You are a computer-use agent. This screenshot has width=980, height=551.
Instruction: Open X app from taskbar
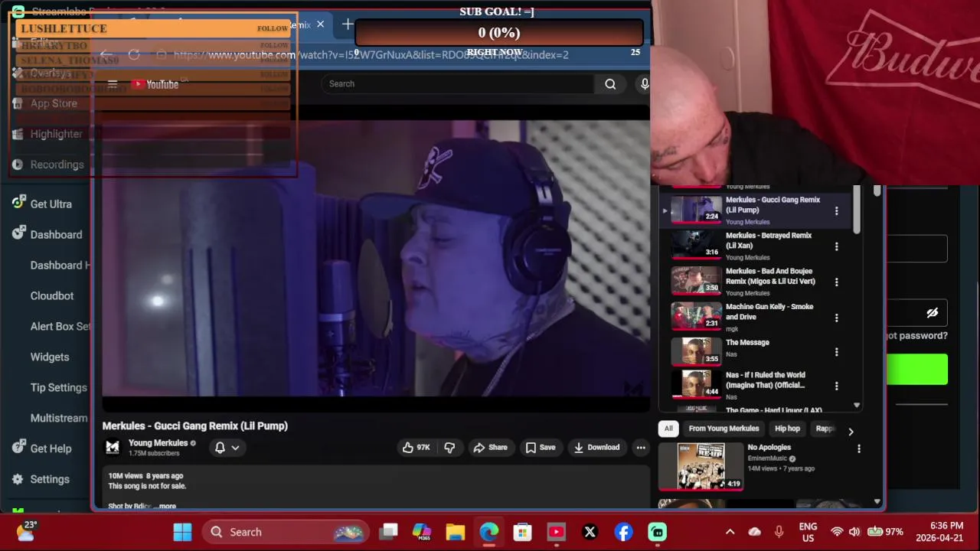coord(590,532)
